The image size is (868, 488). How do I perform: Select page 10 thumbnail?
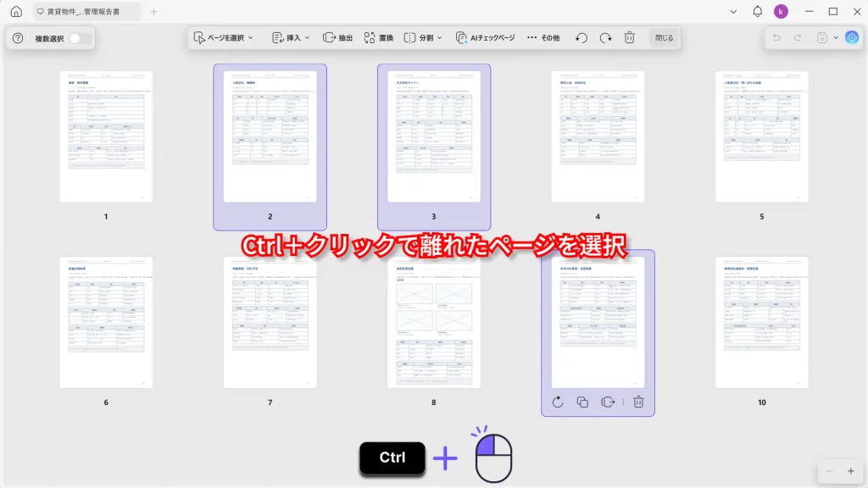(762, 323)
